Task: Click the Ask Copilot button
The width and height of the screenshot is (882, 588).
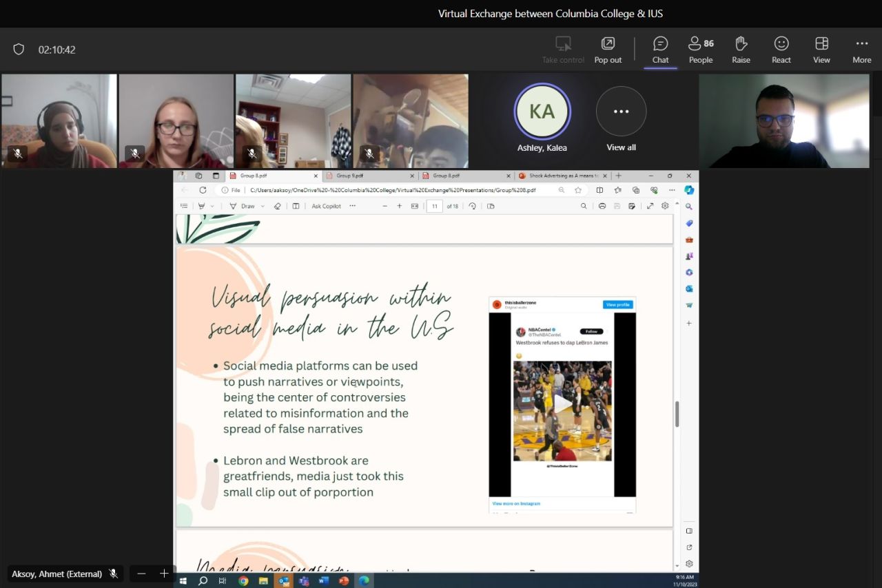Action: (x=326, y=206)
